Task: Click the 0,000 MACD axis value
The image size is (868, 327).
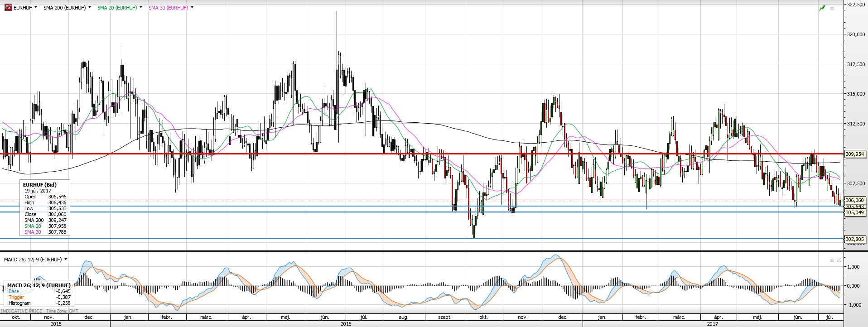Action: (x=854, y=286)
